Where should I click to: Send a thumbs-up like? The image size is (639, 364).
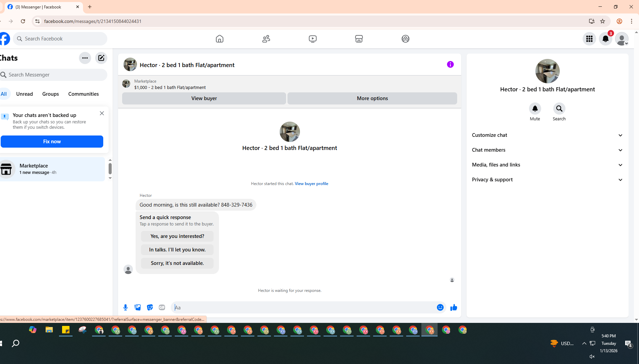click(454, 307)
